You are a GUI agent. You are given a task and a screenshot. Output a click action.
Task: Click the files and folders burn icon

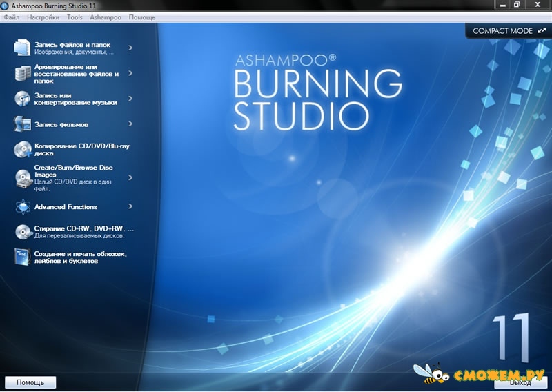(22, 48)
